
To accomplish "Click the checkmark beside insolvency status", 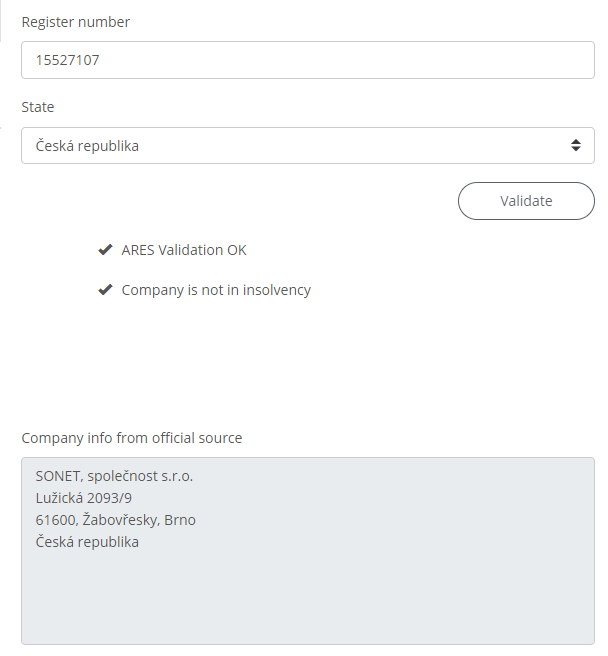I will point(104,290).
